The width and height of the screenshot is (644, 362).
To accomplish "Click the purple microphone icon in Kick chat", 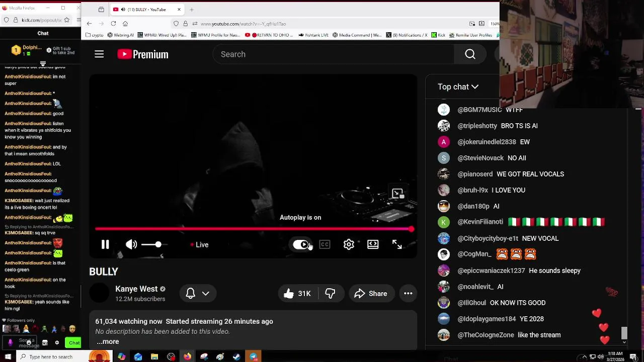I will (x=10, y=342).
